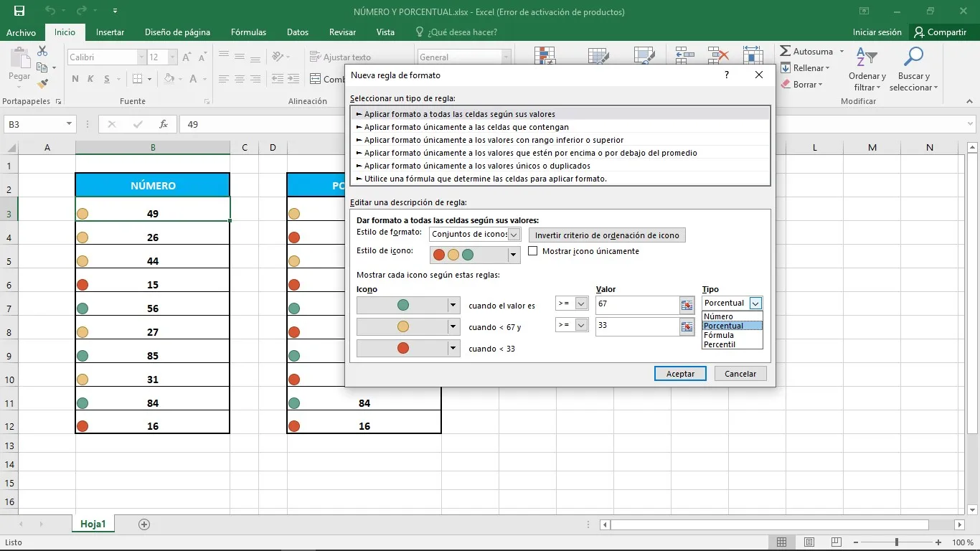Click the fx insert function icon
Viewport: 980px width, 551px height.
pos(164,124)
